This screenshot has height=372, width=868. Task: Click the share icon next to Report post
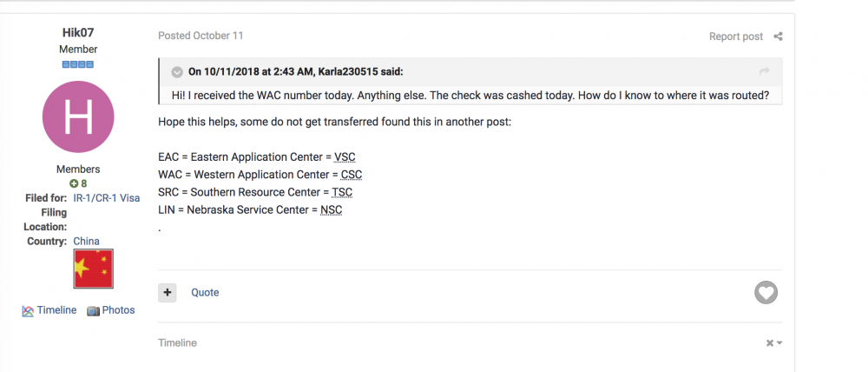coord(778,37)
